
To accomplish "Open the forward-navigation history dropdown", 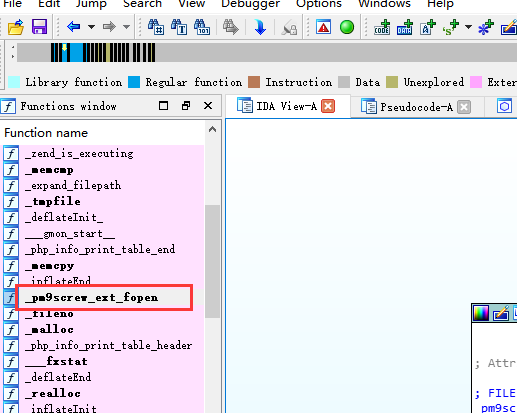I will click(x=126, y=27).
